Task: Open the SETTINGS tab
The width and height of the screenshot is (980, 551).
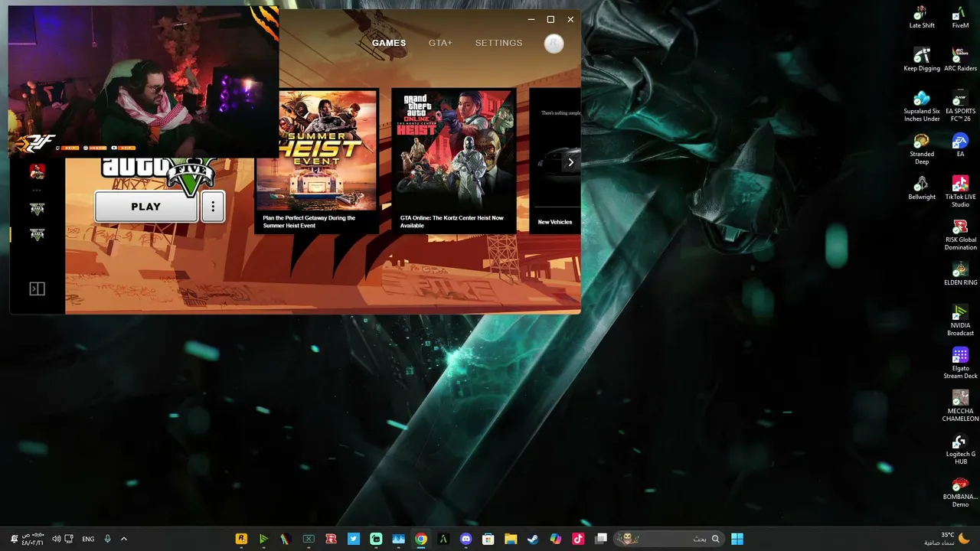Action: [x=498, y=43]
